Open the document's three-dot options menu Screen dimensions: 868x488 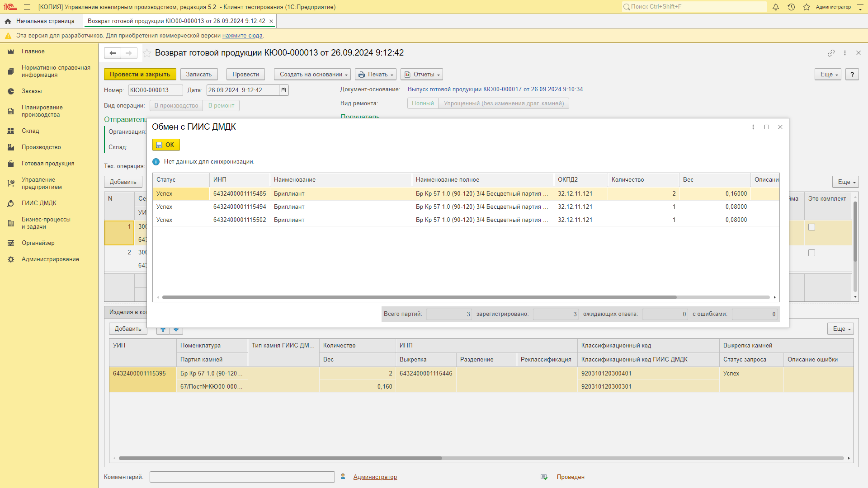(845, 53)
